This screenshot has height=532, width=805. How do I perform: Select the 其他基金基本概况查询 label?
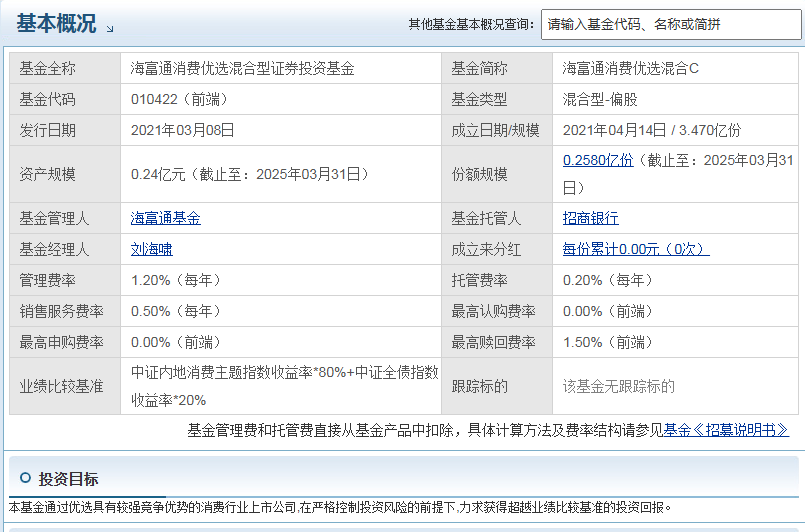471,24
